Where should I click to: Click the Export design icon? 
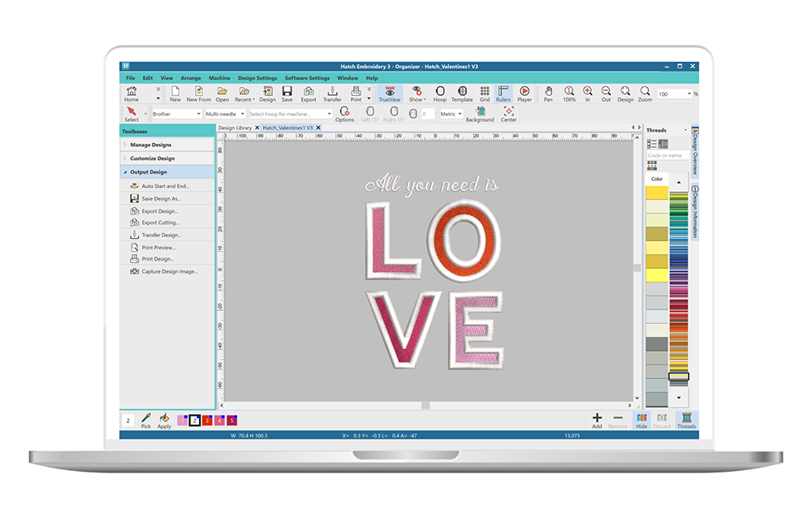tap(309, 93)
